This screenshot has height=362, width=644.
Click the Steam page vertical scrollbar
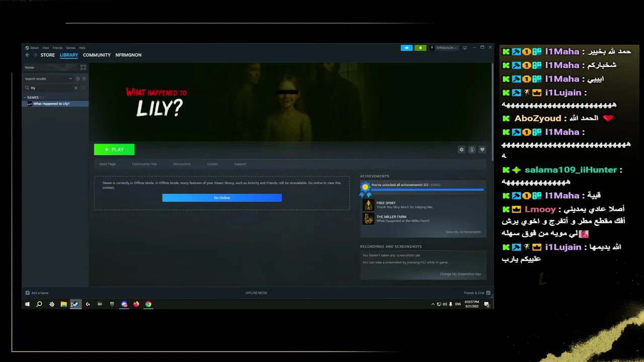492,111
